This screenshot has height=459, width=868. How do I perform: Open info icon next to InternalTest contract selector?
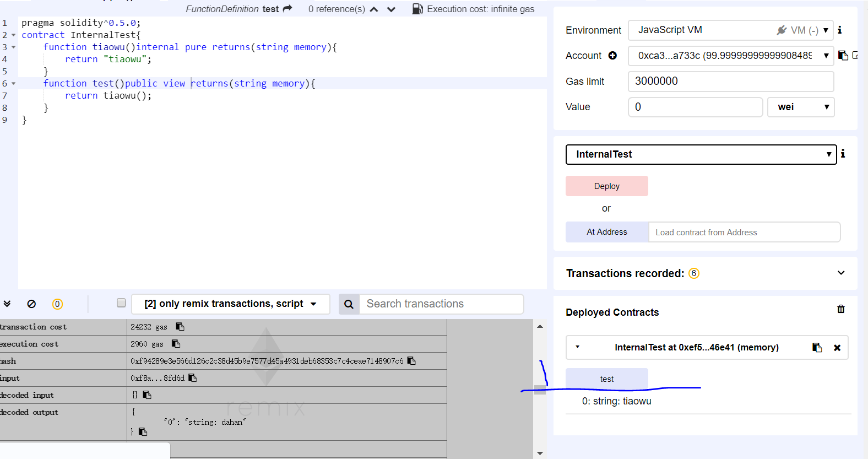pos(843,154)
